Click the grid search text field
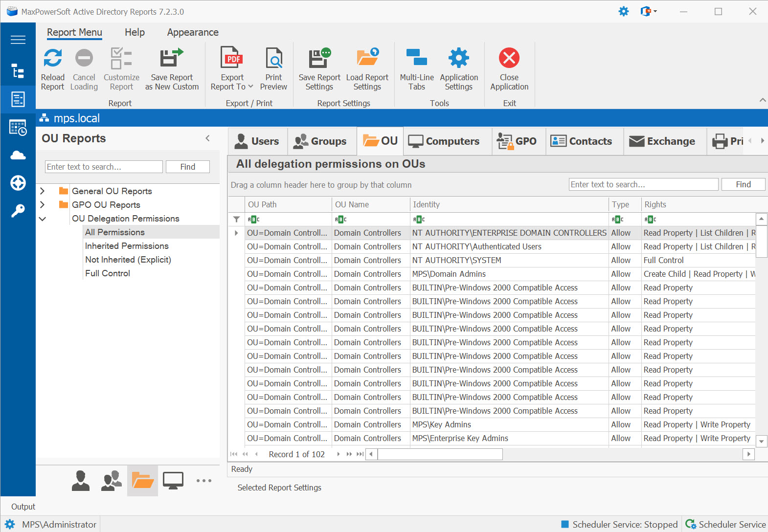768x532 pixels. click(643, 184)
